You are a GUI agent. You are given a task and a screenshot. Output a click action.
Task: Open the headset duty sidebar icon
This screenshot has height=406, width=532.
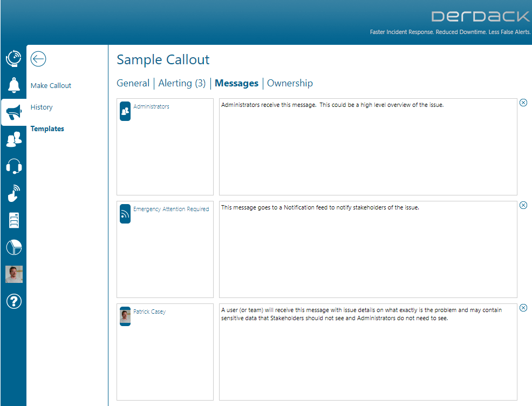(13, 166)
